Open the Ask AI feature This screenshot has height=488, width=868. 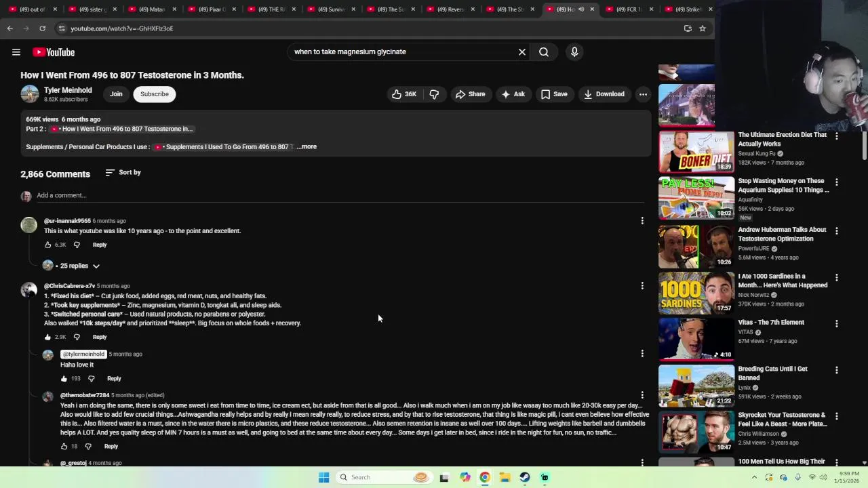tap(513, 94)
